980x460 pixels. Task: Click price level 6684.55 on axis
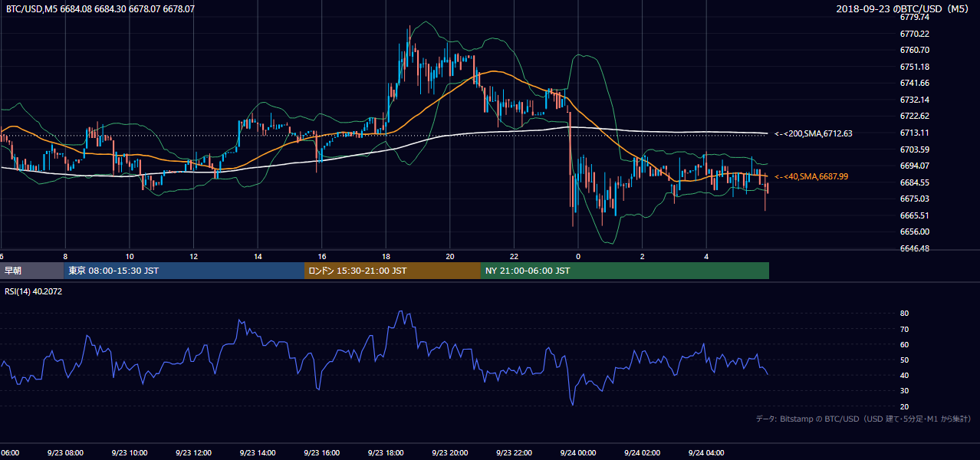tap(914, 182)
